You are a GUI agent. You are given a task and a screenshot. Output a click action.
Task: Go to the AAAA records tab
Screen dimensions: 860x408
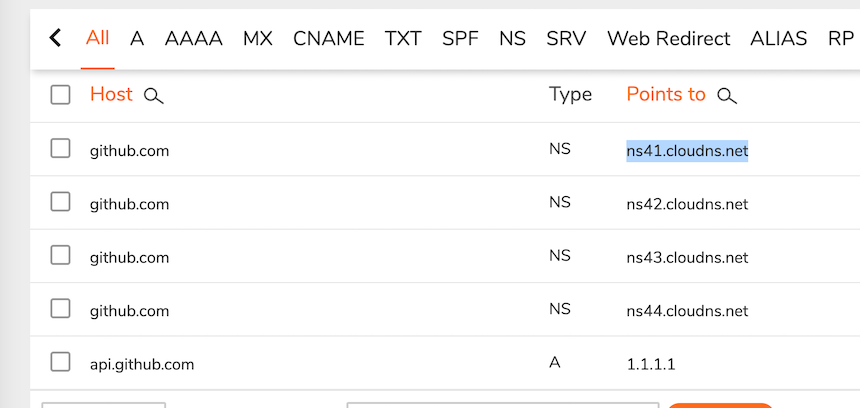click(x=194, y=39)
